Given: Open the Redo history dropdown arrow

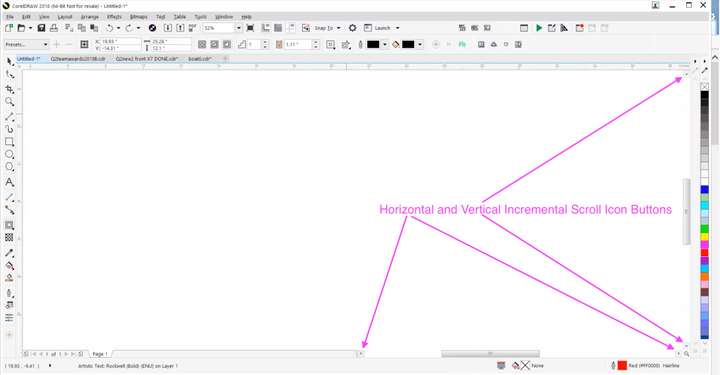Looking at the screenshot, I should (x=138, y=28).
